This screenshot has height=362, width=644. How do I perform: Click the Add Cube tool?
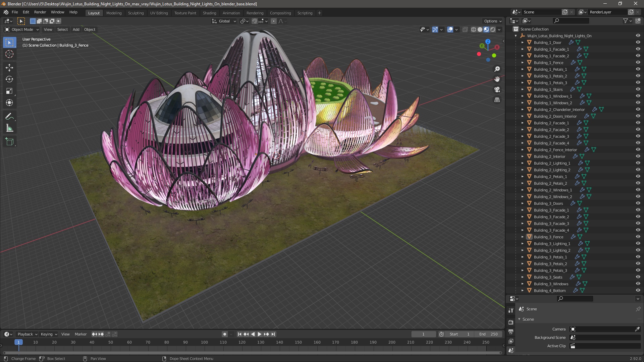[9, 142]
